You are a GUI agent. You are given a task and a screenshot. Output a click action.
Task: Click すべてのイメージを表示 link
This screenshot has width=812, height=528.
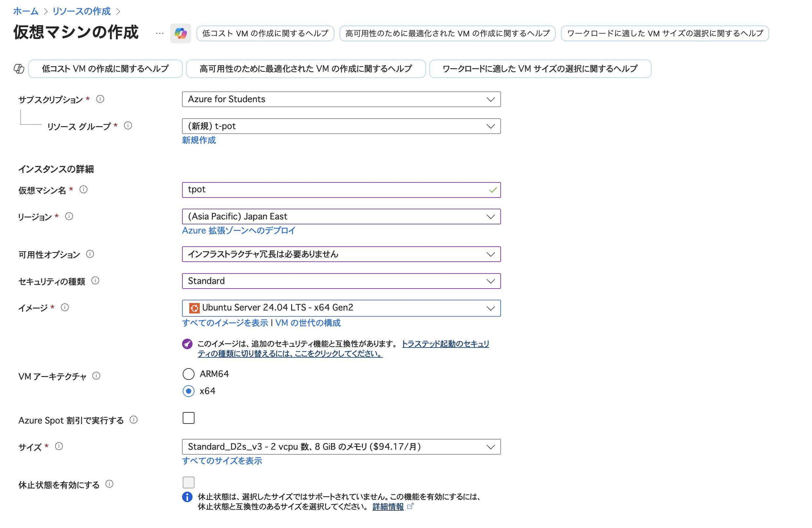[225, 323]
